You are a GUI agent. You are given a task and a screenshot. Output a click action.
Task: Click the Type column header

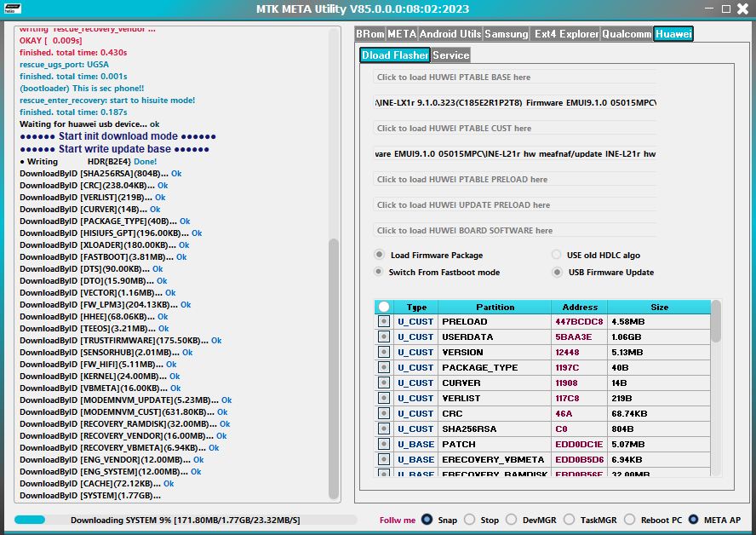tap(416, 307)
